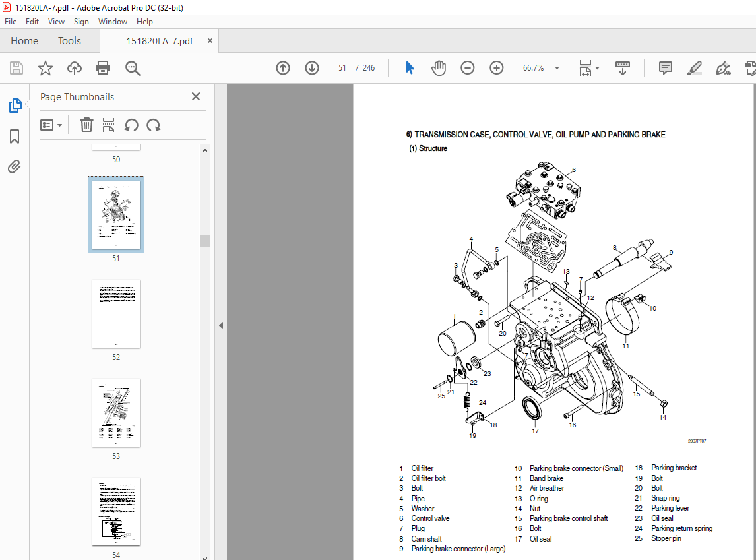Open the scrolling mode keyboard icon
This screenshot has height=560, width=756.
tap(623, 68)
